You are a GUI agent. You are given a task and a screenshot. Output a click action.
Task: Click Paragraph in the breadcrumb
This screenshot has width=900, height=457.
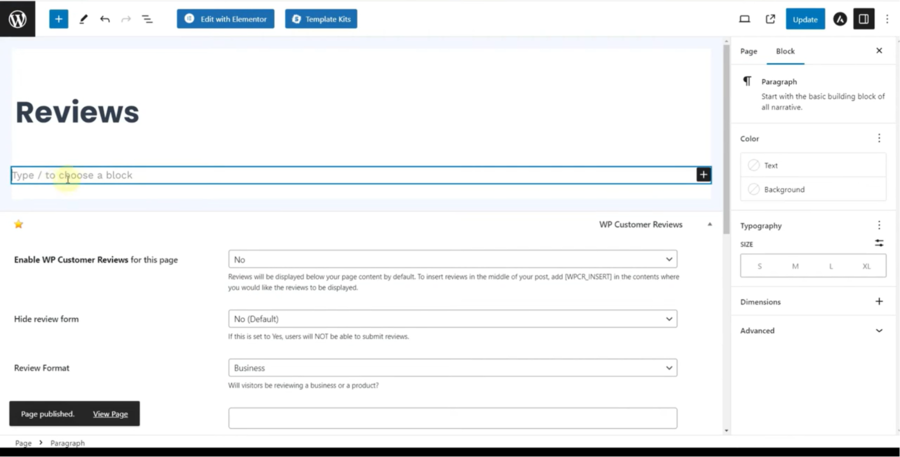point(67,443)
